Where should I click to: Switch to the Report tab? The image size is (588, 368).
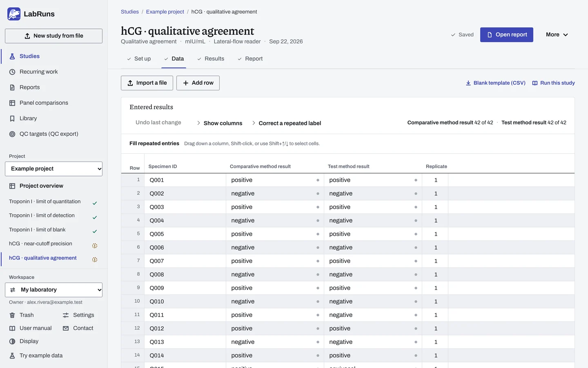(250, 59)
